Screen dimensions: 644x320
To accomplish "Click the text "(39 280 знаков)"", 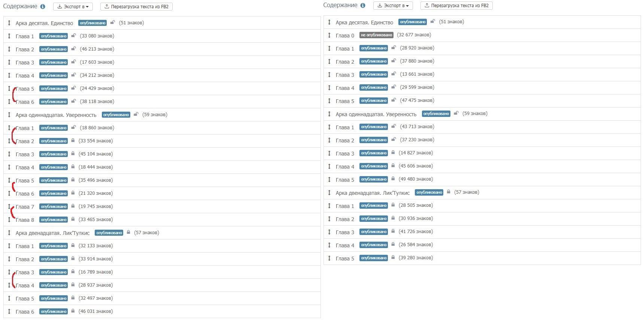I will (416, 258).
